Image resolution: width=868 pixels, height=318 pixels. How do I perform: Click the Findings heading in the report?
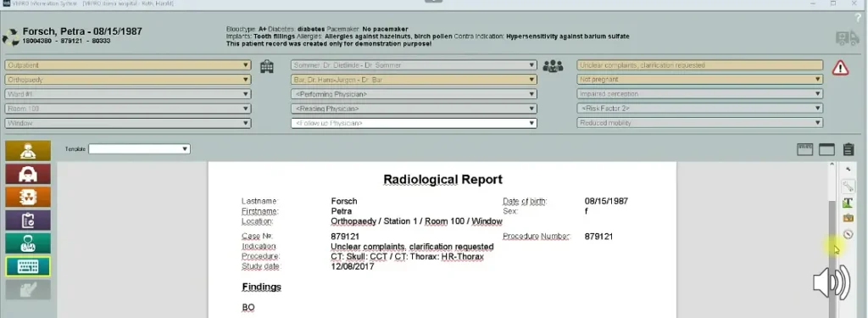pyautogui.click(x=261, y=287)
